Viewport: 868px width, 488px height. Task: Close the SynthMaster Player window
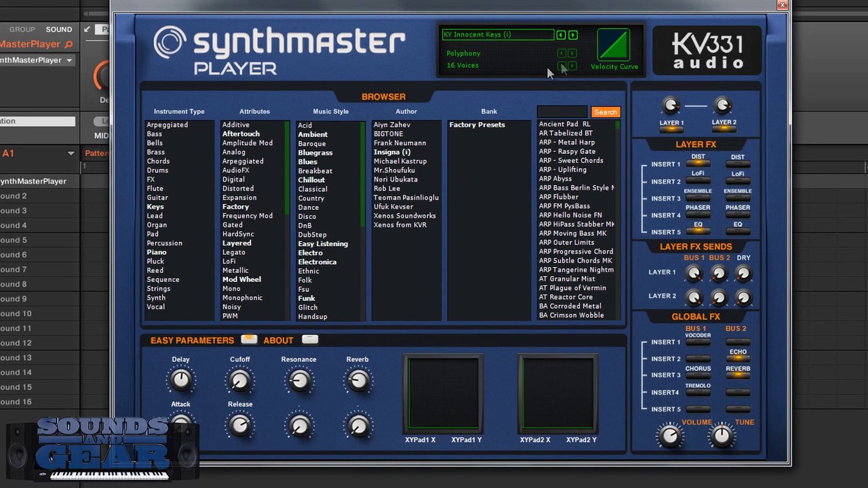782,5
